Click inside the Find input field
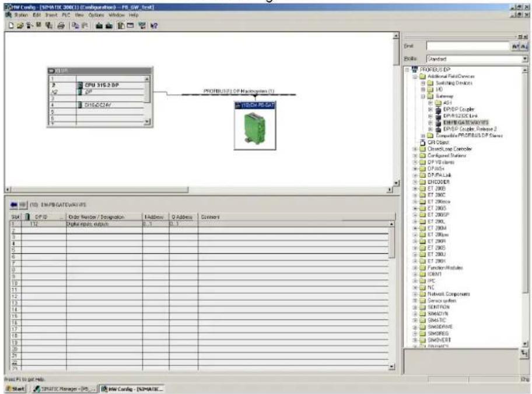 click(468, 46)
